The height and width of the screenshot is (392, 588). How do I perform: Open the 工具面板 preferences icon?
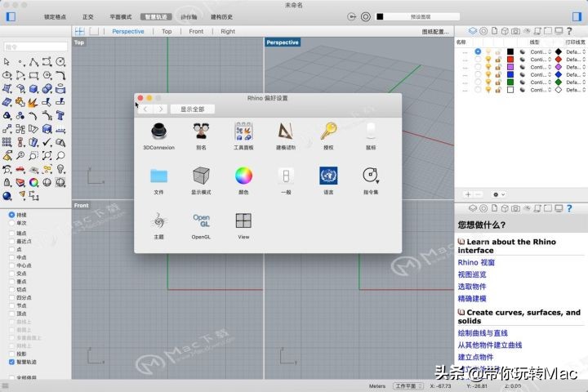pos(243,131)
